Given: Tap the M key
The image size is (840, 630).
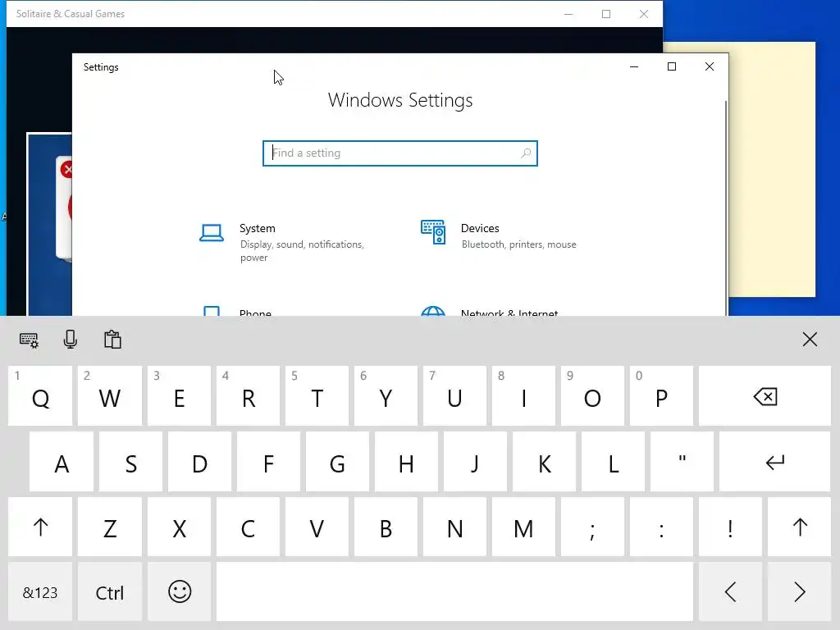Looking at the screenshot, I should coord(523,527).
